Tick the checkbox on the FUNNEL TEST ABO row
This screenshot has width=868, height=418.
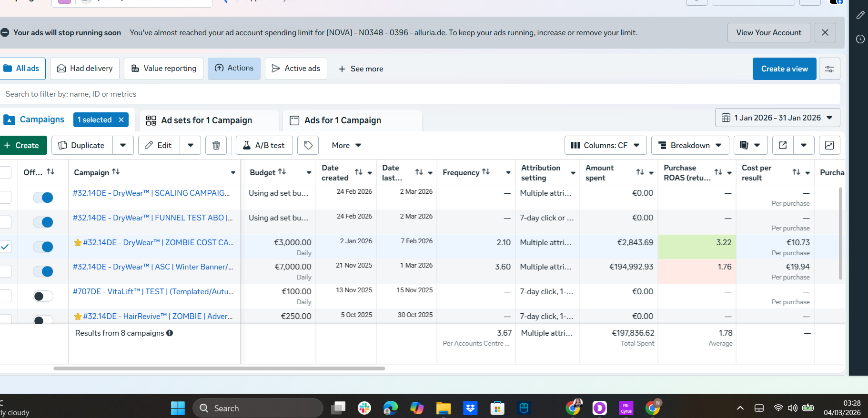5,222
